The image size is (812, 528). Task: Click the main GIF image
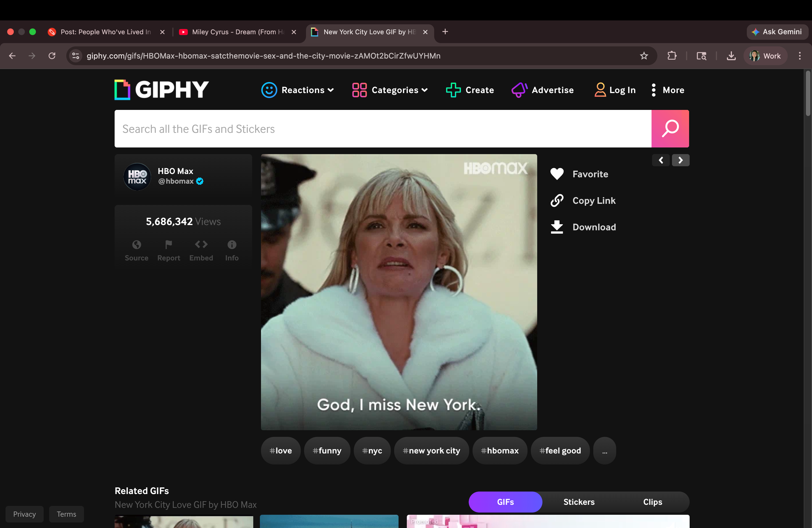pyautogui.click(x=399, y=292)
